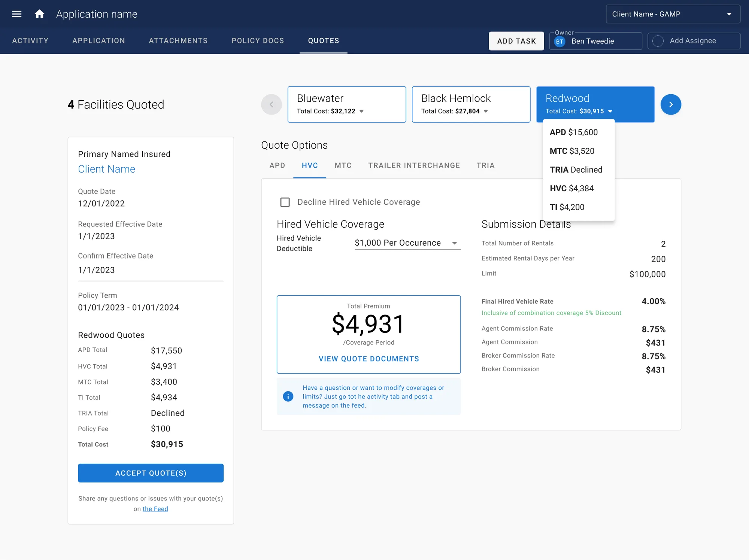Select the APD quote option tab
The width and height of the screenshot is (749, 560).
[277, 165]
